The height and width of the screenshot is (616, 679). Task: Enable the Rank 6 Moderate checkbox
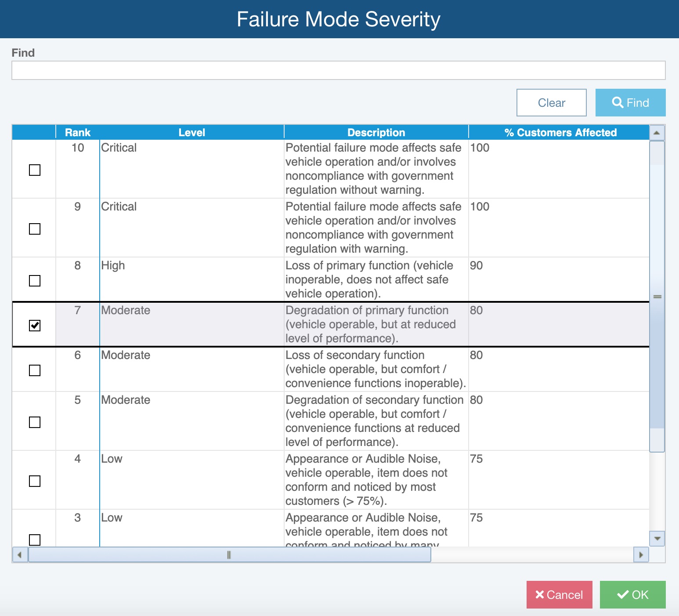(x=35, y=370)
